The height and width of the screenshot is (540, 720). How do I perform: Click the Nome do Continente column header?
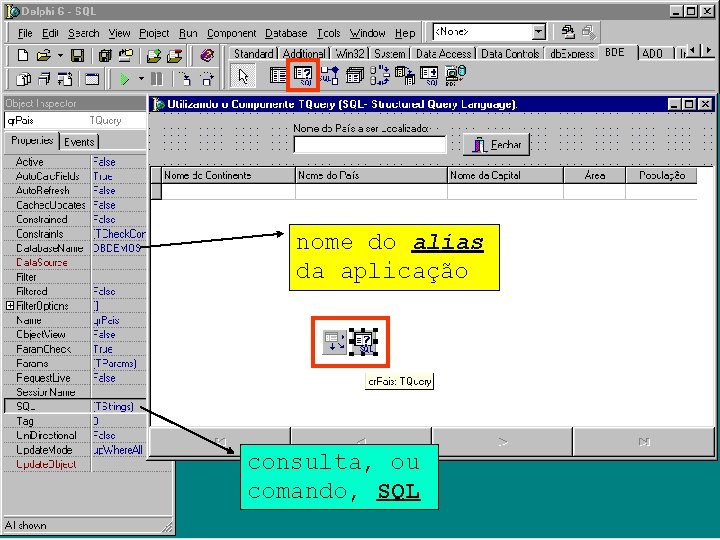[x=228, y=175]
